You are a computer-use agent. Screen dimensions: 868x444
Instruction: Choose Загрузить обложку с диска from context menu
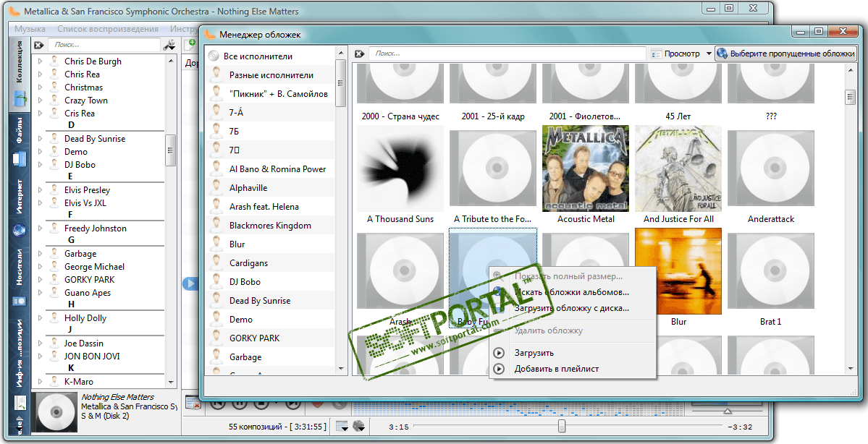coord(572,308)
